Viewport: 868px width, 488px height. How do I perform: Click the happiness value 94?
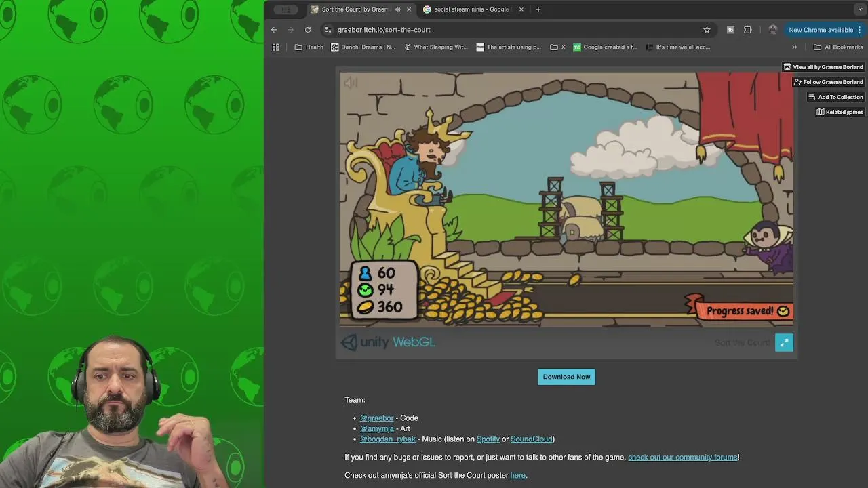(386, 290)
